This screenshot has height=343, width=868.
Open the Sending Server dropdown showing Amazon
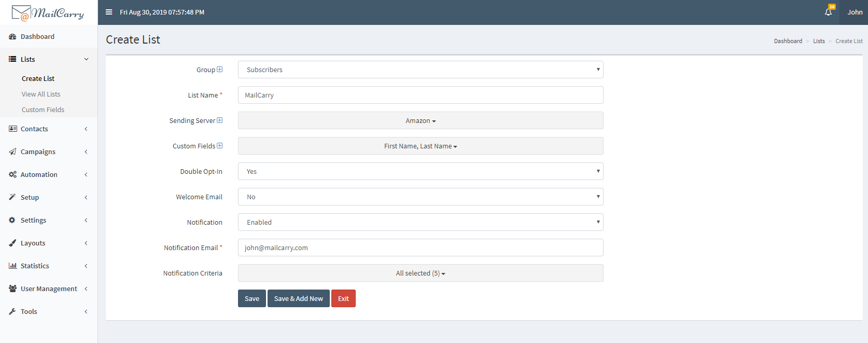pyautogui.click(x=421, y=120)
